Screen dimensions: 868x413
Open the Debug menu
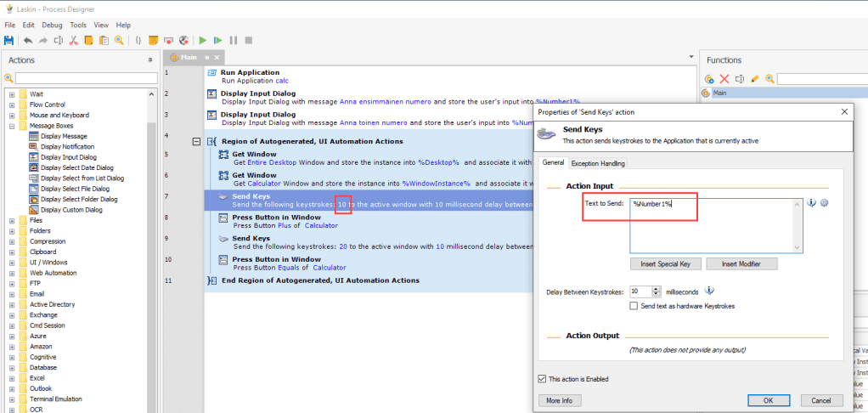pos(52,25)
